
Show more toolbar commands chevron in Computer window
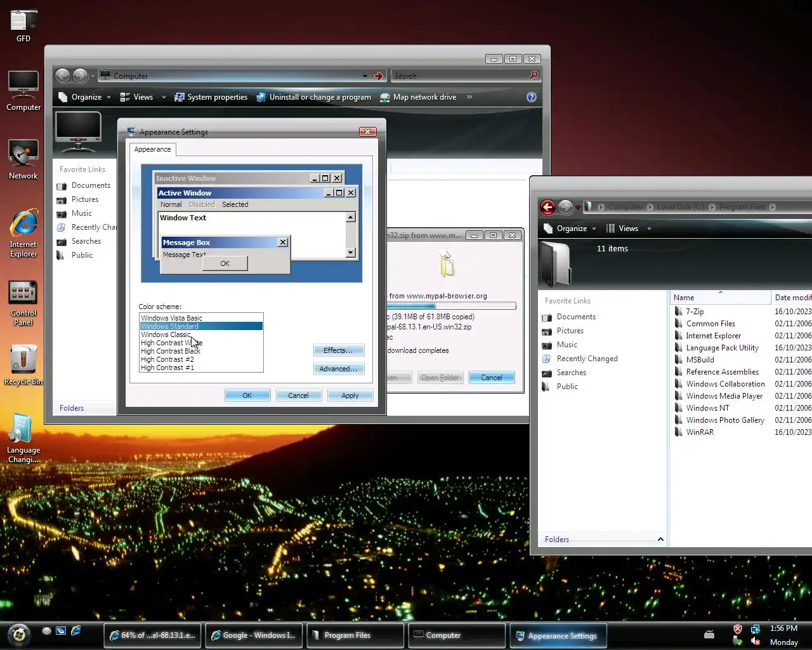(x=469, y=97)
